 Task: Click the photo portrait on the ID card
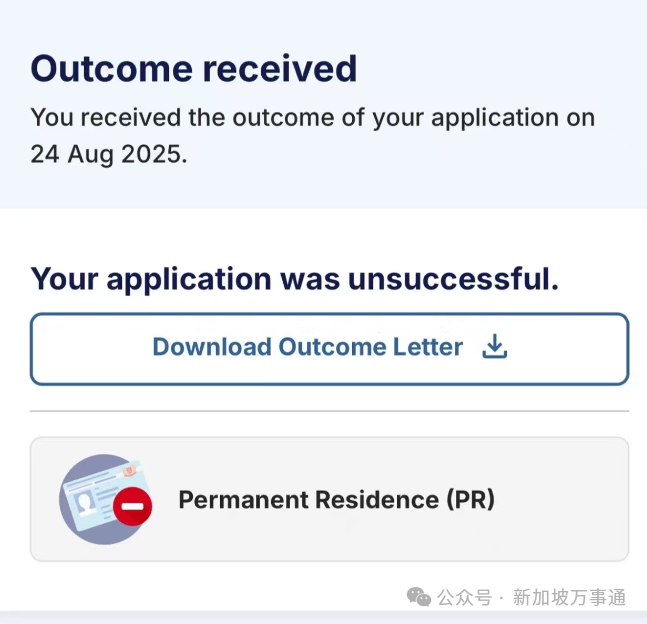85,499
